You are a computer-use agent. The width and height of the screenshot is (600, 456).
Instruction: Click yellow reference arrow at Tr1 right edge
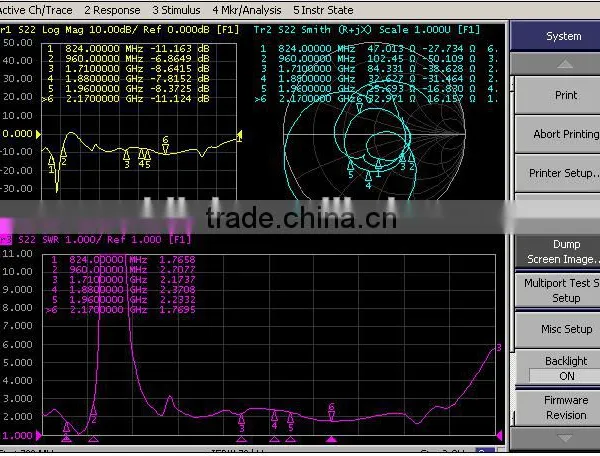240,135
